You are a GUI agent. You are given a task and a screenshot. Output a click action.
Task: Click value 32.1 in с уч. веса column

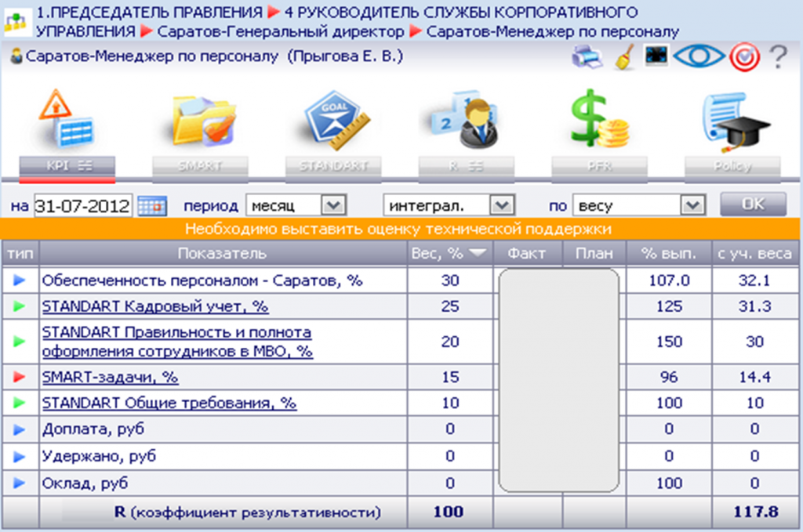click(x=755, y=280)
